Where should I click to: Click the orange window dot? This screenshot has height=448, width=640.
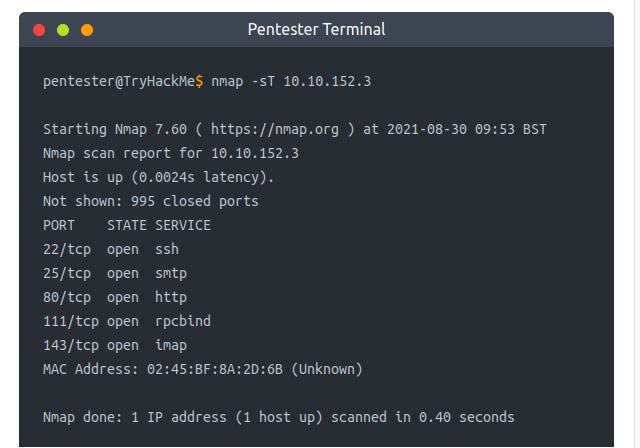pos(87,30)
